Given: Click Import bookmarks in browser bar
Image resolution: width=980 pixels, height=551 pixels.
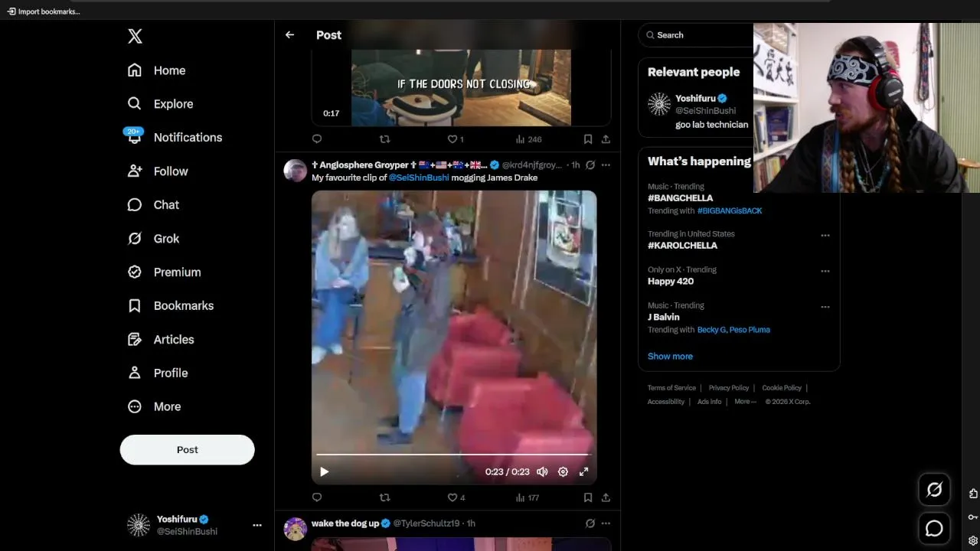Looking at the screenshot, I should pos(44,11).
